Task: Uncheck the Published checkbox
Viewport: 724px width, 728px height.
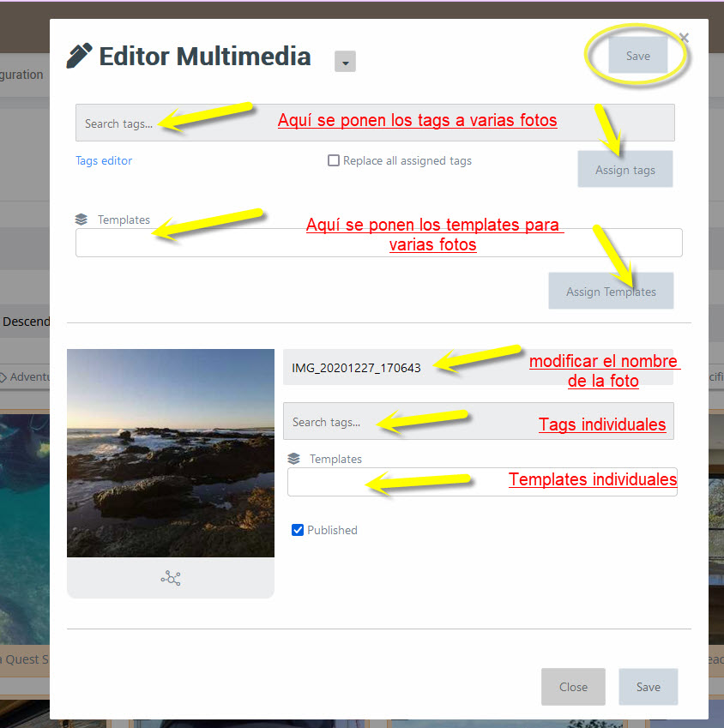Action: pos(298,530)
